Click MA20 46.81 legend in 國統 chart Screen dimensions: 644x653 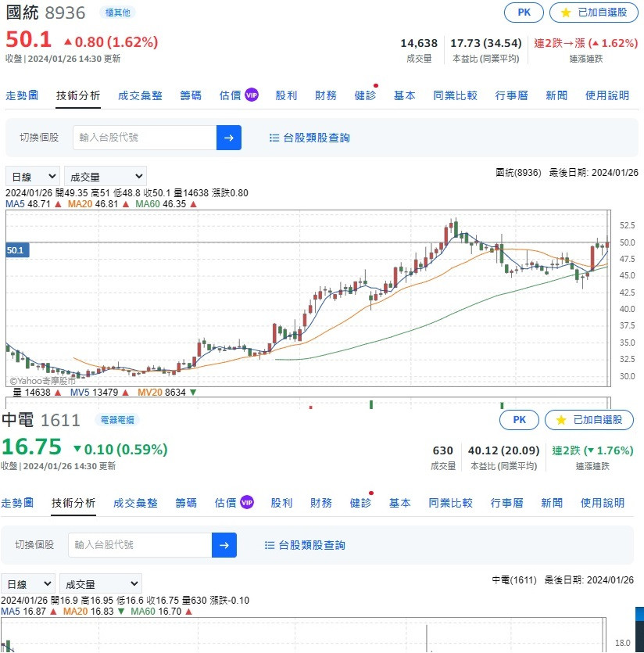(x=98, y=204)
